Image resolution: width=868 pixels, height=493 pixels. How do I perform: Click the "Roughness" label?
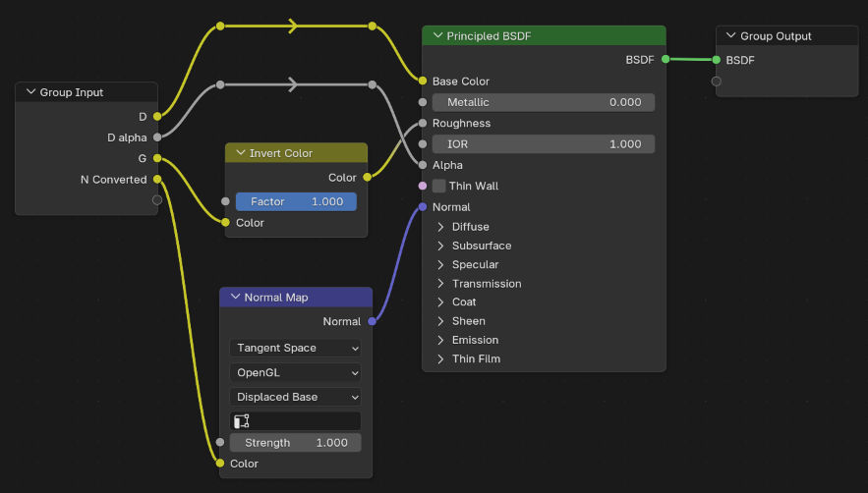[x=461, y=124]
